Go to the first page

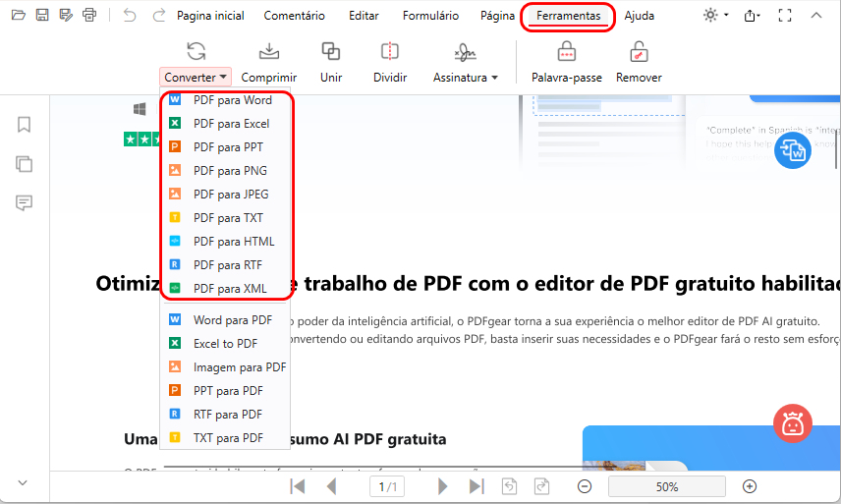click(297, 487)
